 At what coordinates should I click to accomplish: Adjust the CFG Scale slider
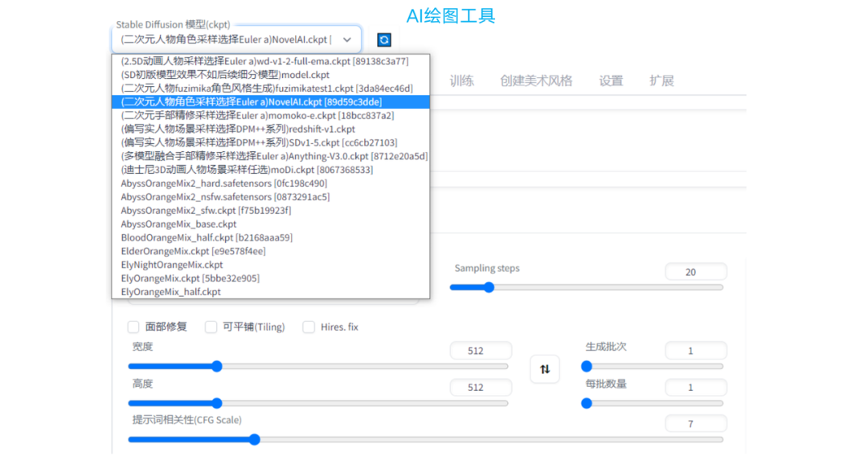click(x=426, y=439)
